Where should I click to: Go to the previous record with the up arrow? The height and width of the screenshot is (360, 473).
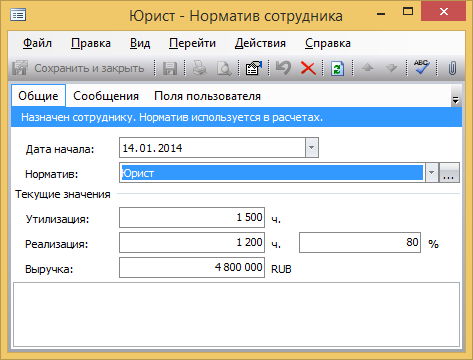pyautogui.click(x=368, y=68)
